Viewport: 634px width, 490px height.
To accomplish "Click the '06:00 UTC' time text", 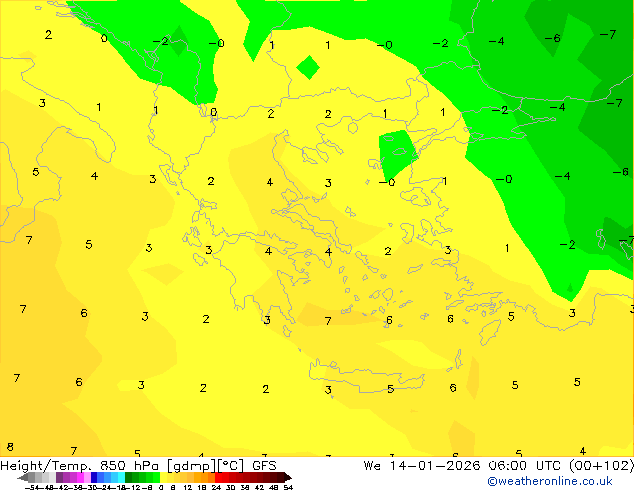I will 527,466.
